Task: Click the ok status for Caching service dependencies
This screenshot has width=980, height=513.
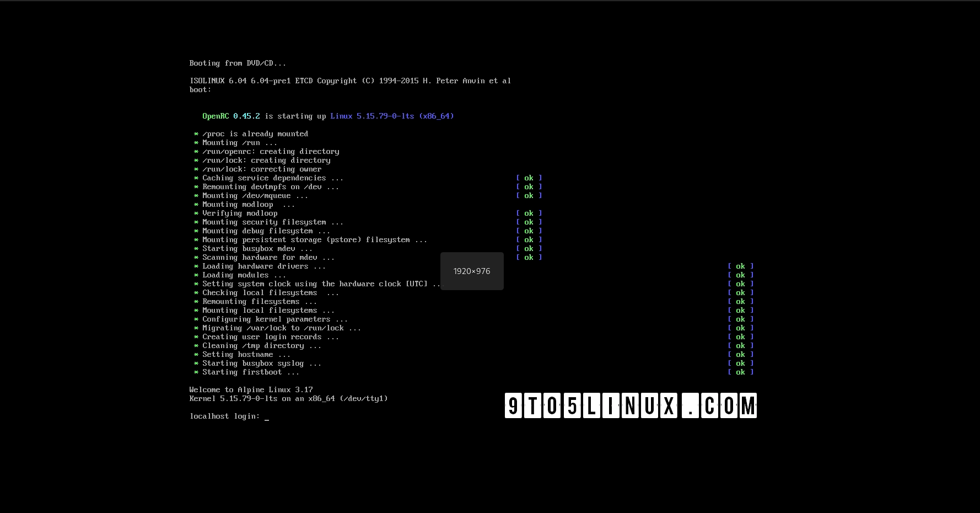Action: click(x=529, y=178)
